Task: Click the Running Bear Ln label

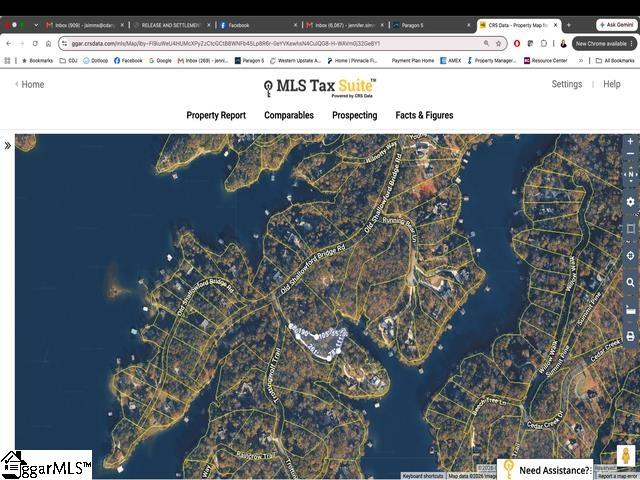Action: [x=400, y=228]
